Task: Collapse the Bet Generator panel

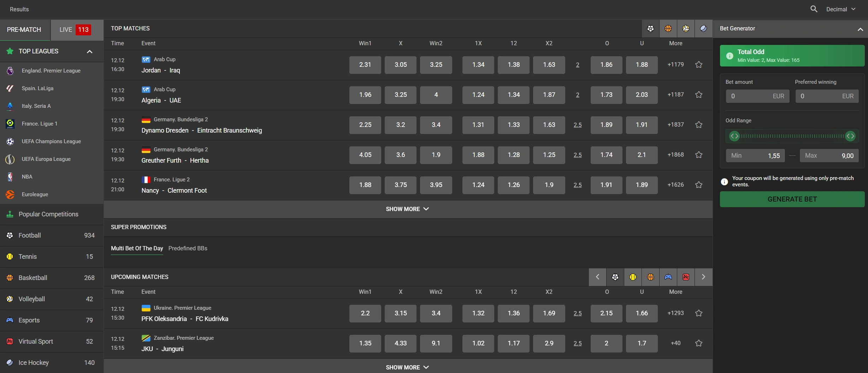Action: (x=860, y=29)
